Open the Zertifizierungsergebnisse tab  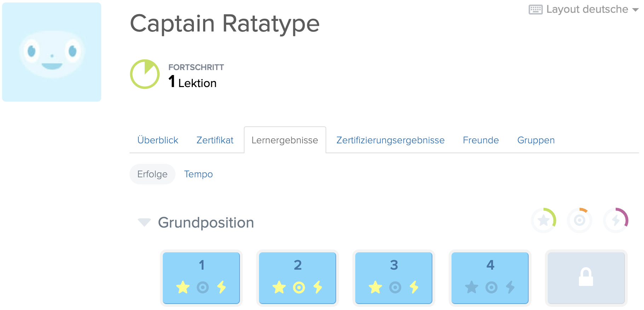click(390, 140)
